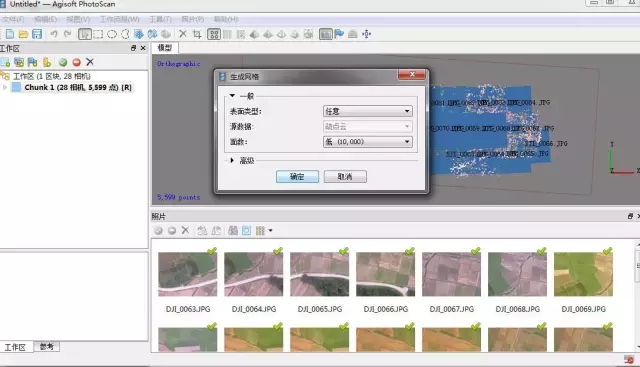640x367 pixels.
Task: Open a project with the folder icon
Action: (x=23, y=34)
